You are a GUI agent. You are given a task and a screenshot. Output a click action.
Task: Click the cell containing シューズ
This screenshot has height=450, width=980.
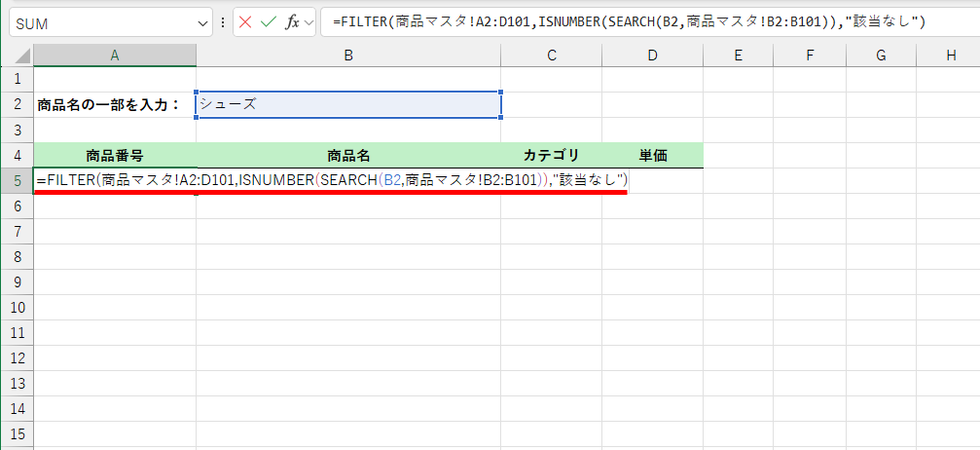(x=348, y=104)
